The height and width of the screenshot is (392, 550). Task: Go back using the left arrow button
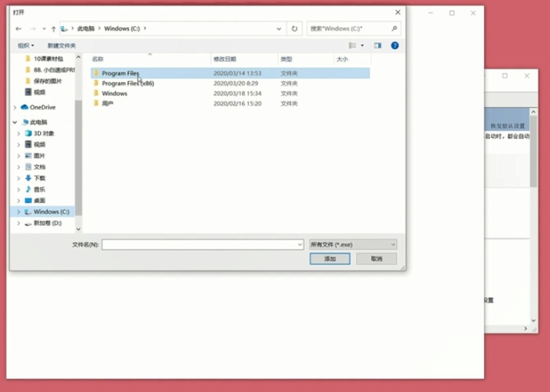[x=18, y=29]
